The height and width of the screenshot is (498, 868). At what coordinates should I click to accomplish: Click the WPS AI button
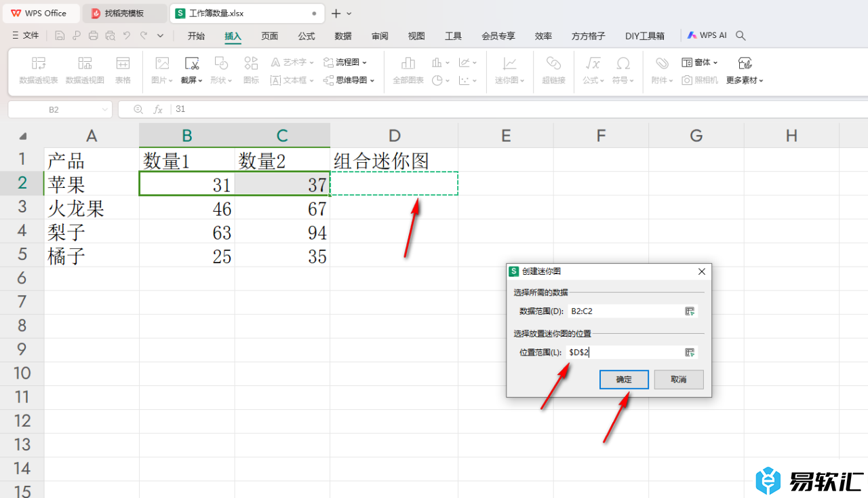(707, 35)
